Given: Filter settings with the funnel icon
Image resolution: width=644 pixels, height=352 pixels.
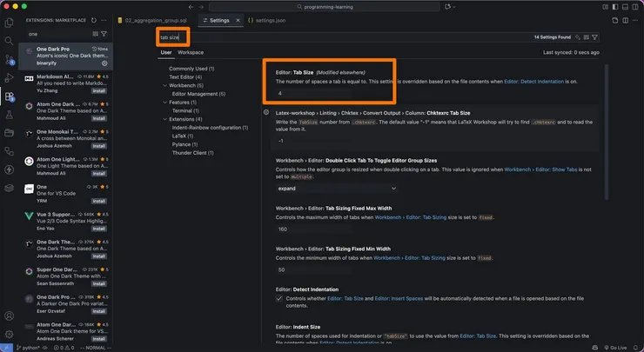Looking at the screenshot, I should (x=594, y=37).
